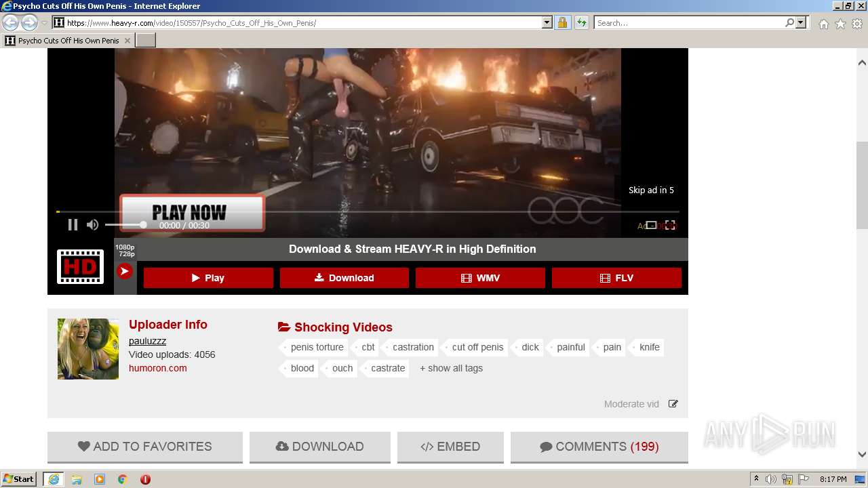The width and height of the screenshot is (868, 488).
Task: Click the page scrollbar down arrow
Action: point(862,455)
